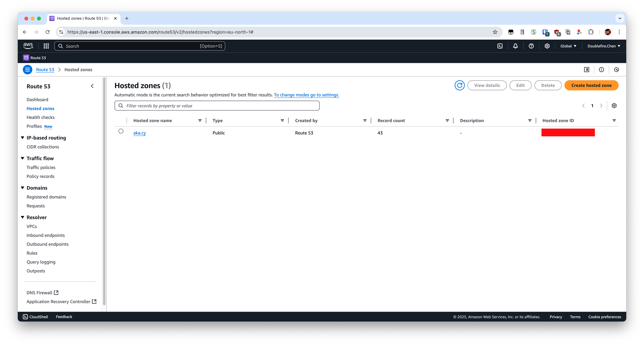Viewport: 644px width, 345px height.
Task: Select the aka.cy hosted zone radio button
Action: tap(121, 131)
